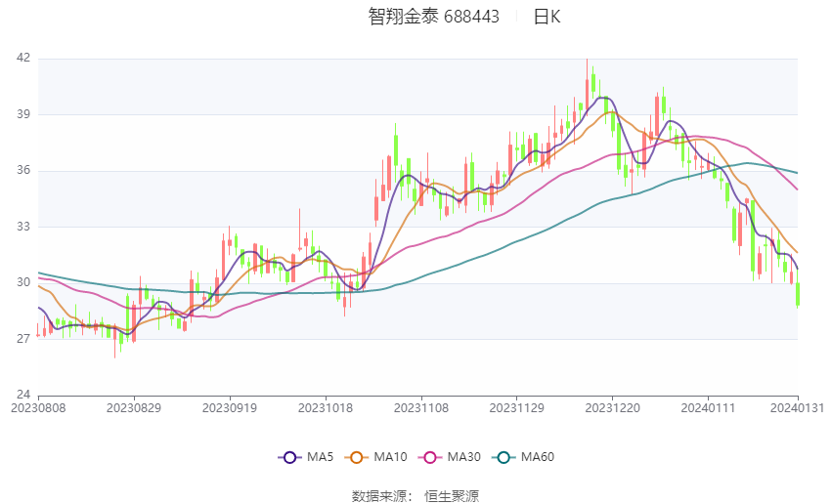The width and height of the screenshot is (831, 504).
Task: Toggle the MA10 legend series
Action: 375,457
